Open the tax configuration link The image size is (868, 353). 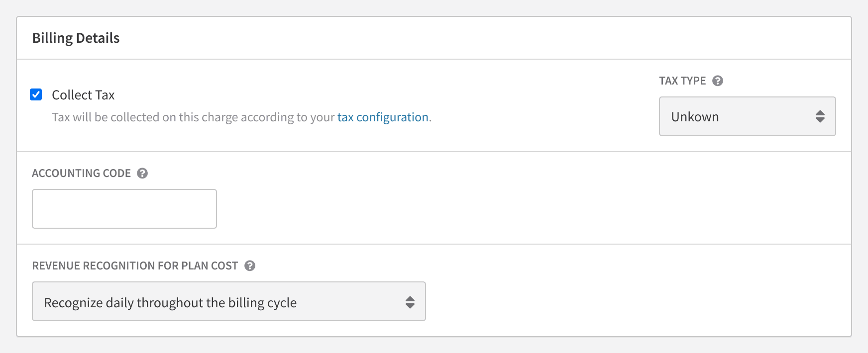(x=383, y=117)
